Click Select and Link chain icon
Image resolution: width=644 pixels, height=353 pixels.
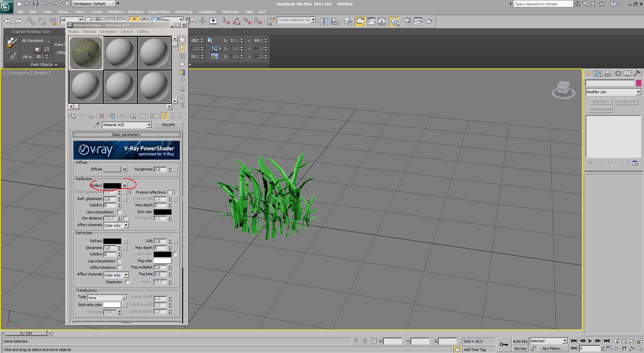coord(31,21)
